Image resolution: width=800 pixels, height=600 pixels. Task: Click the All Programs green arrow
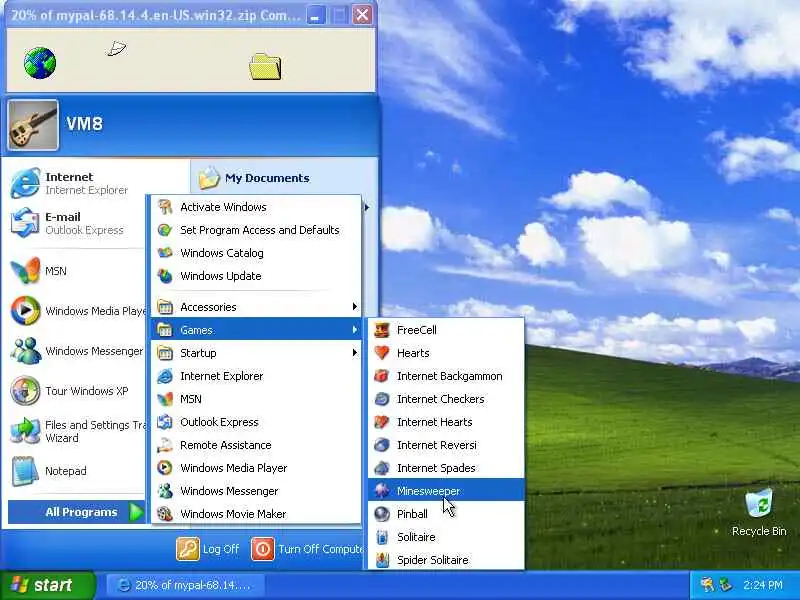[x=136, y=512]
